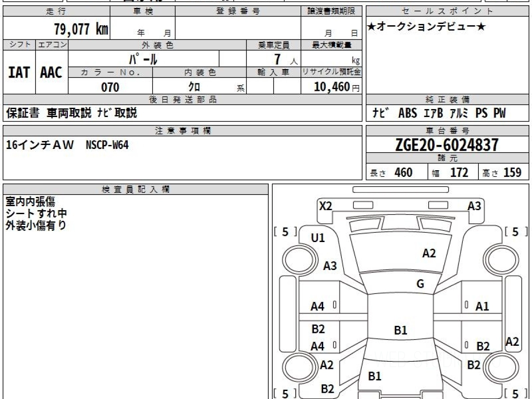Click the A1 mark on front door
This screenshot has width=532, height=399.
[482, 306]
